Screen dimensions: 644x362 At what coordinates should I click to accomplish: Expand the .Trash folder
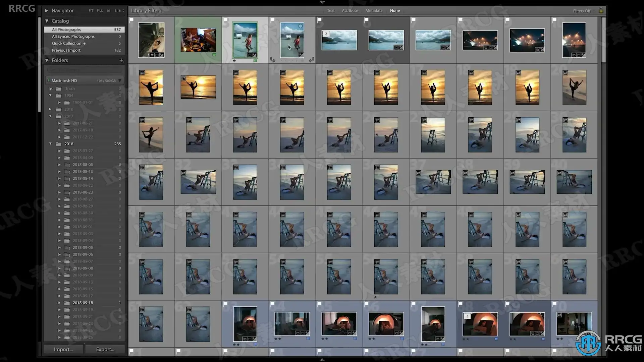click(x=51, y=89)
